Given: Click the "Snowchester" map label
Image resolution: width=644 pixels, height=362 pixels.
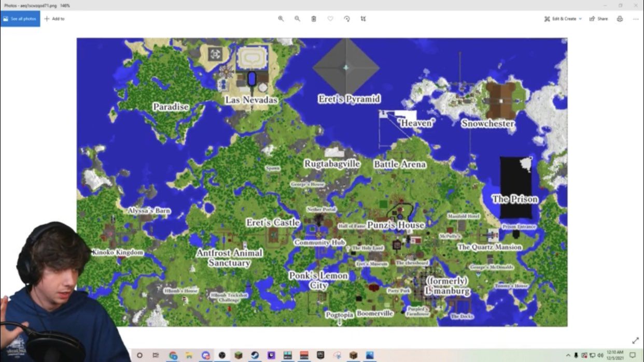Looking at the screenshot, I should [x=488, y=124].
